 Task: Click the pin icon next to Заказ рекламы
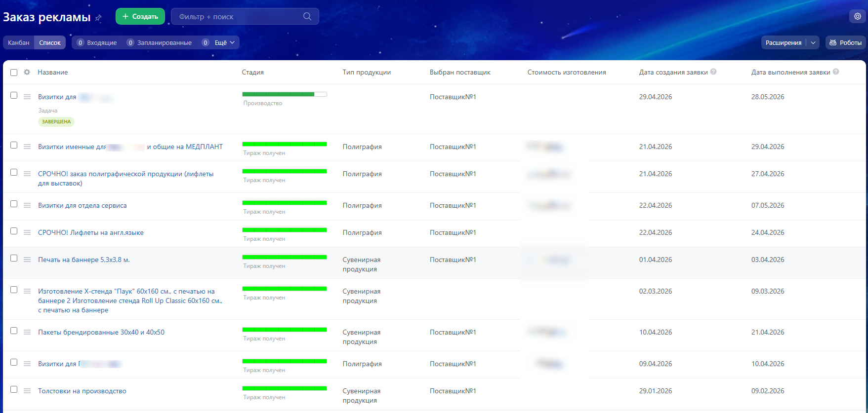tap(98, 18)
